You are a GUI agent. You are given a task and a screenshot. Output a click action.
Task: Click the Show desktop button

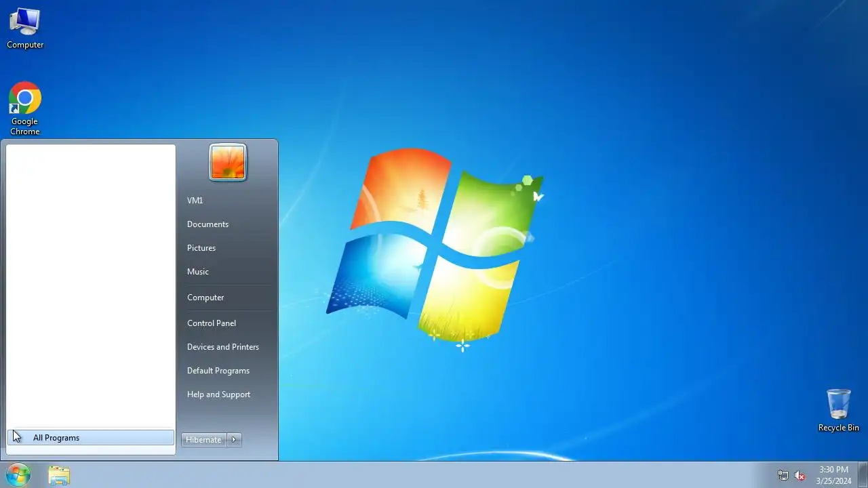pyautogui.click(x=863, y=475)
